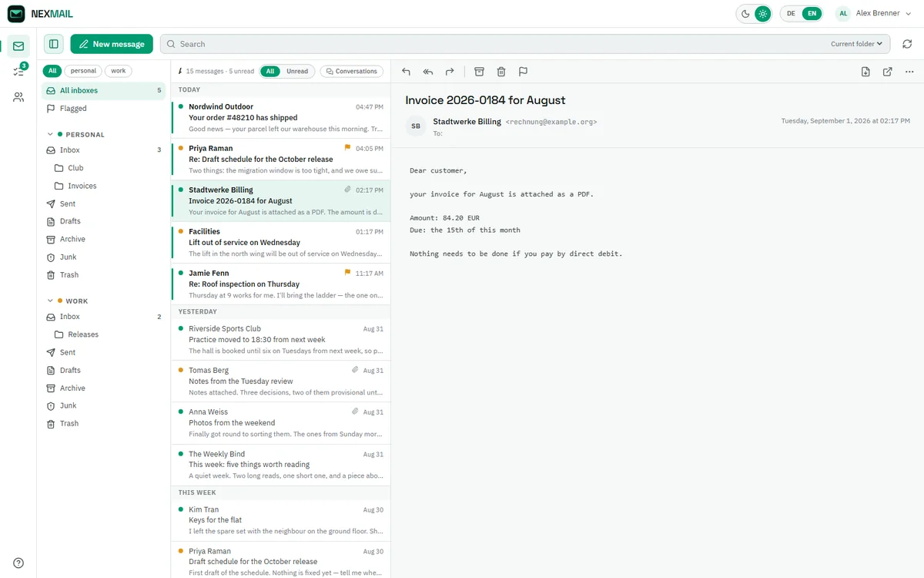Download the message using the download icon

click(x=865, y=72)
